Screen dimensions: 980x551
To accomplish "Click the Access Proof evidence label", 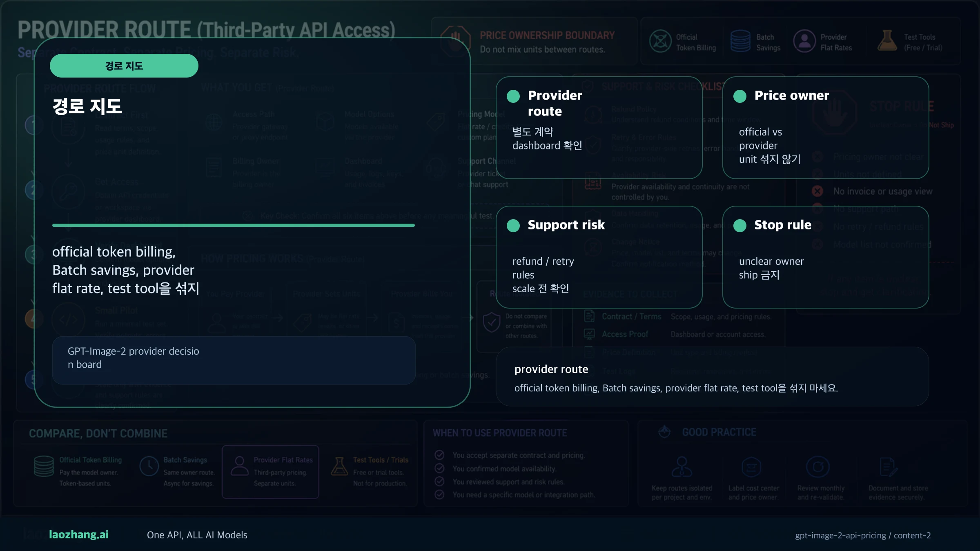I will click(625, 334).
